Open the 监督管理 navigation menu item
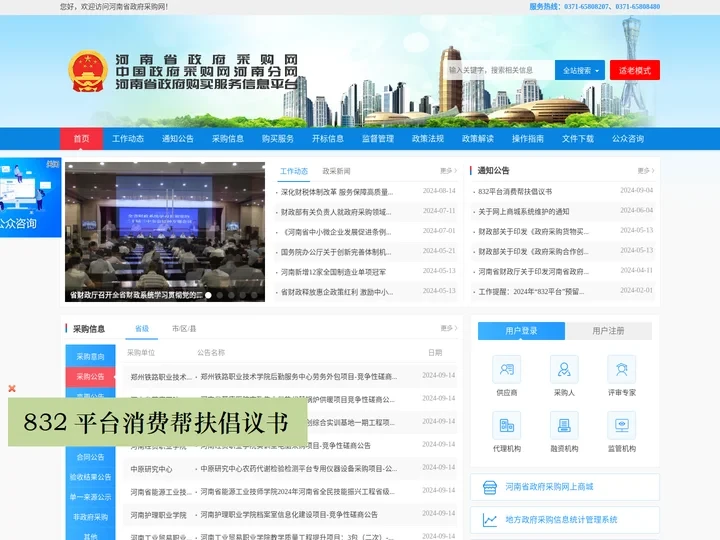The height and width of the screenshot is (540, 720). click(x=378, y=139)
